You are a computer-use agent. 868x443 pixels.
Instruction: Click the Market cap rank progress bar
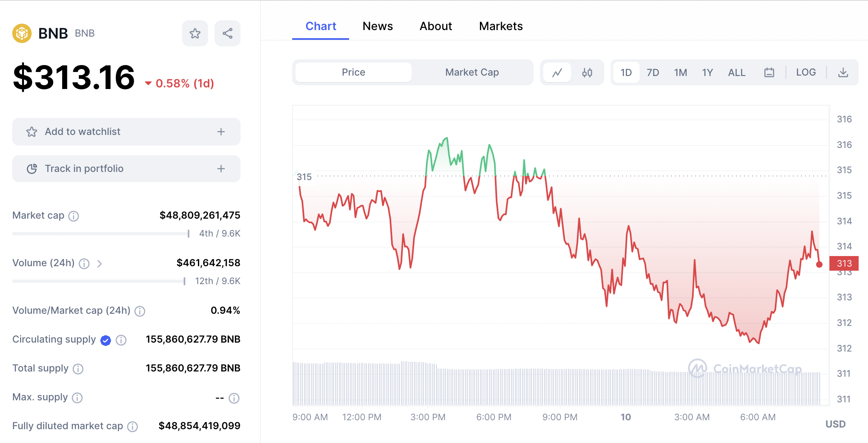pos(101,234)
